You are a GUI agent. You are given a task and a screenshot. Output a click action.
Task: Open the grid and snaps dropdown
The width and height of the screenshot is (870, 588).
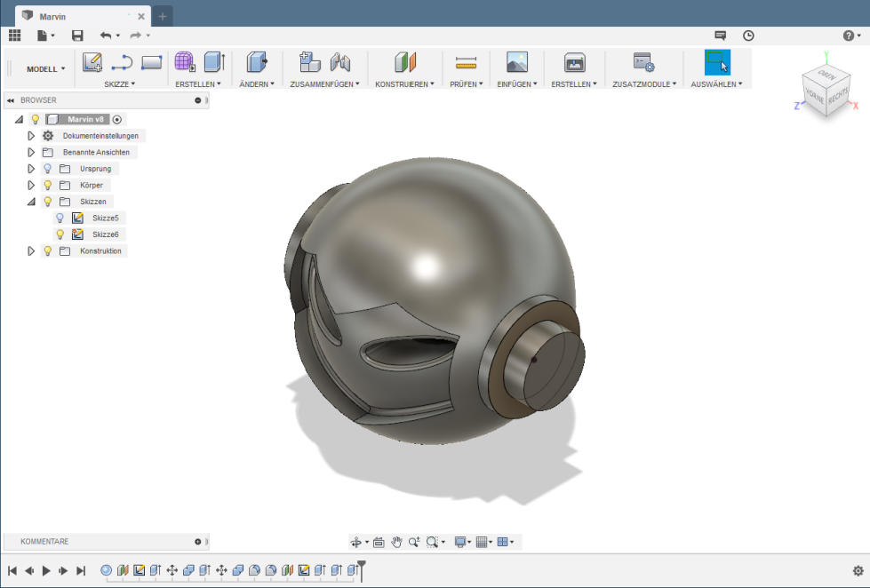pyautogui.click(x=484, y=542)
